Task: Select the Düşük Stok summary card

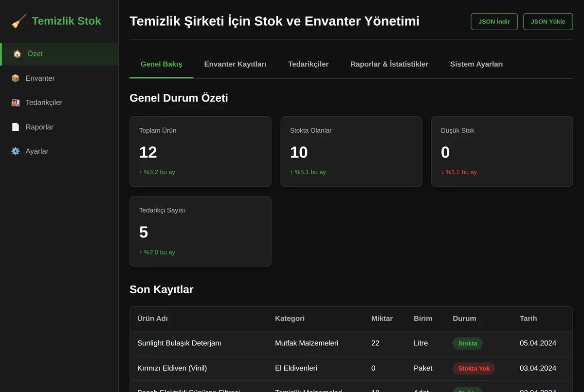Action: (502, 151)
